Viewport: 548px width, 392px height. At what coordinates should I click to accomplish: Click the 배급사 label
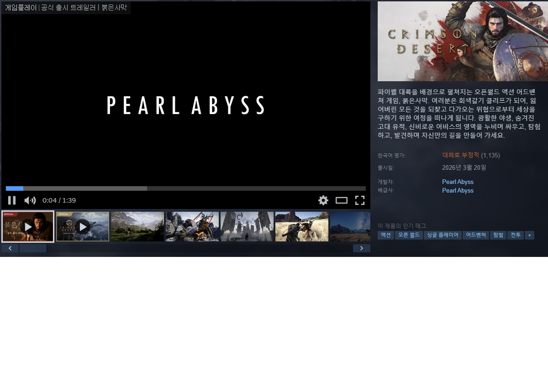[x=386, y=190]
